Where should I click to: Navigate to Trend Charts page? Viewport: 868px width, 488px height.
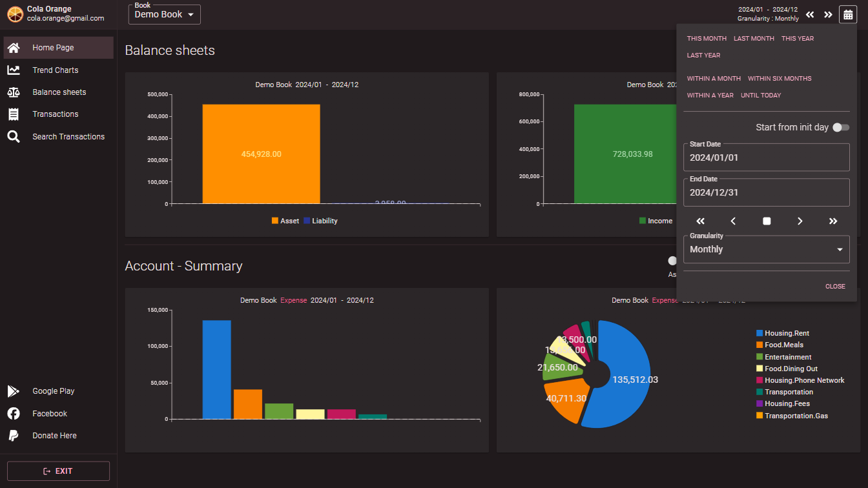[55, 70]
